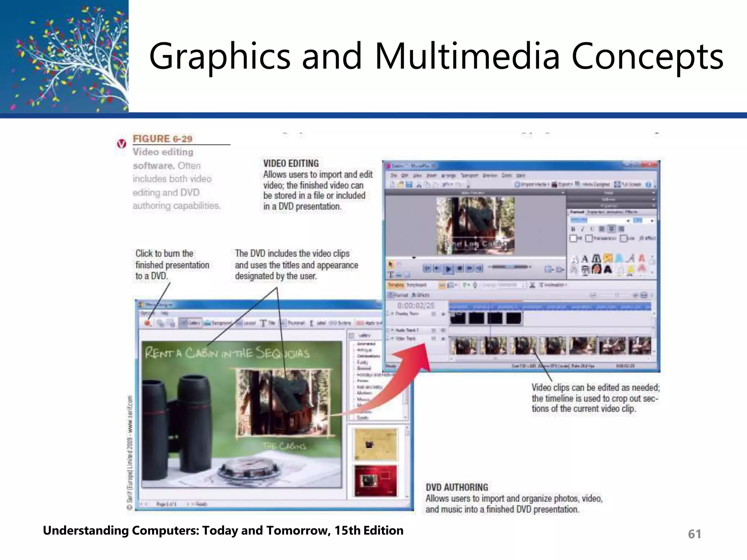Click the go-to-end transport button

(x=479, y=269)
